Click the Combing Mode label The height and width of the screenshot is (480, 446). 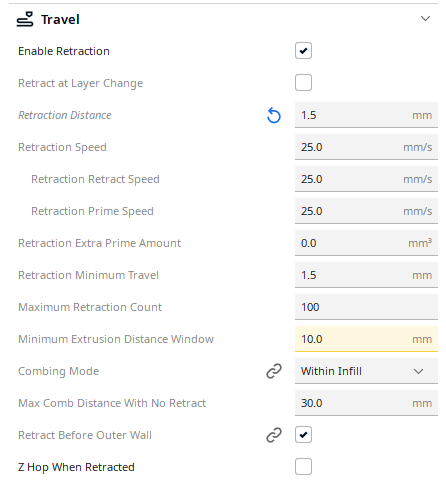click(x=59, y=372)
